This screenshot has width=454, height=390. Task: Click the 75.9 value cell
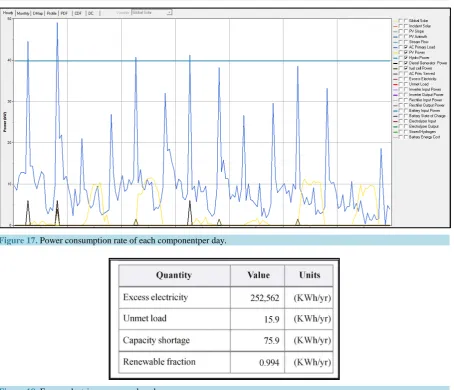pos(258,340)
